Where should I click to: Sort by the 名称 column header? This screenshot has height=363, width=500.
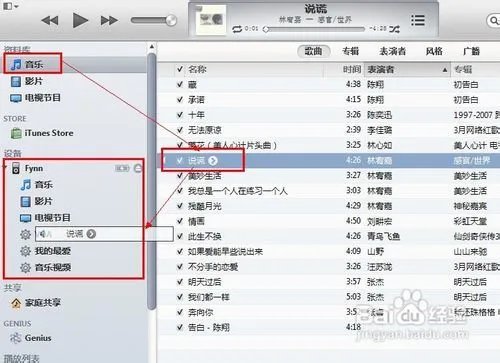click(197, 69)
